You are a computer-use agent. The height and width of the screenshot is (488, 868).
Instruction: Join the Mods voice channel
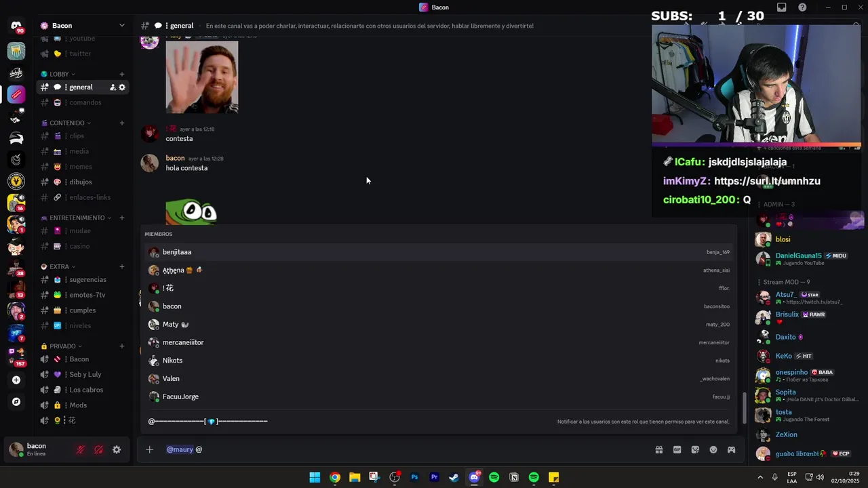click(x=83, y=405)
